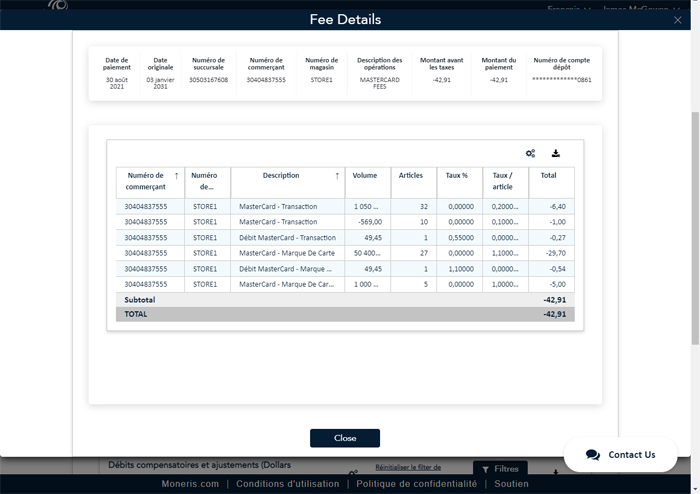This screenshot has height=494, width=700.
Task: Click the page vertical scrollbar
Action: click(x=695, y=228)
